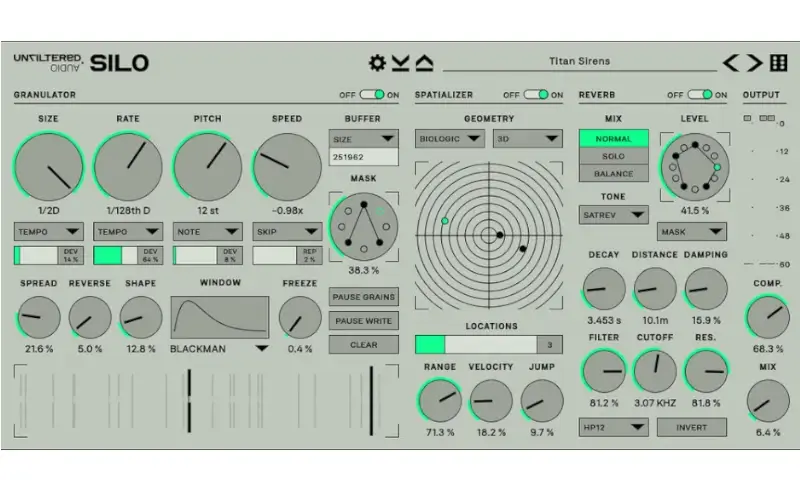This screenshot has height=480, width=800.
Task: Click the load preset eject-style icon
Action: tap(425, 63)
